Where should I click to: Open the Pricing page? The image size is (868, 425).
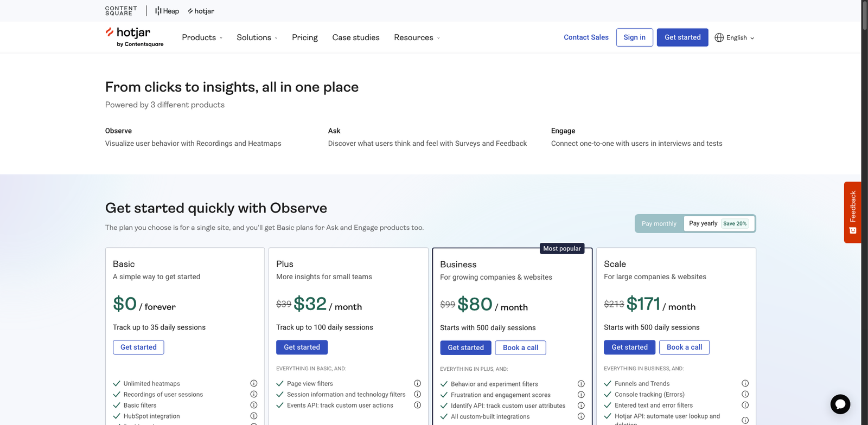(304, 37)
